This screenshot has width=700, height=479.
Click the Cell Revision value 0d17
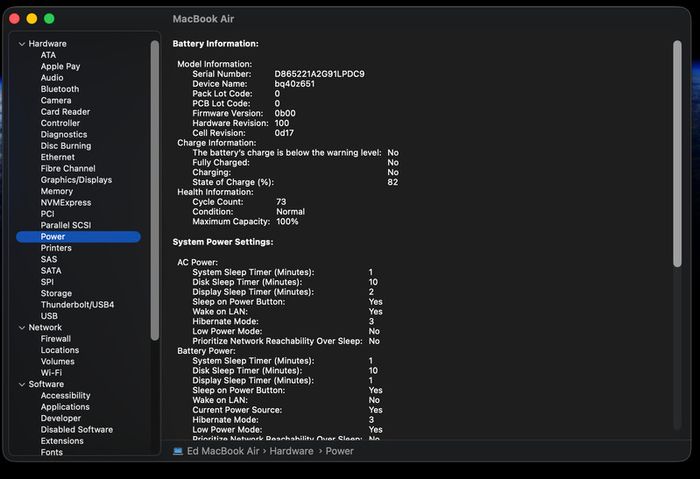pos(284,133)
